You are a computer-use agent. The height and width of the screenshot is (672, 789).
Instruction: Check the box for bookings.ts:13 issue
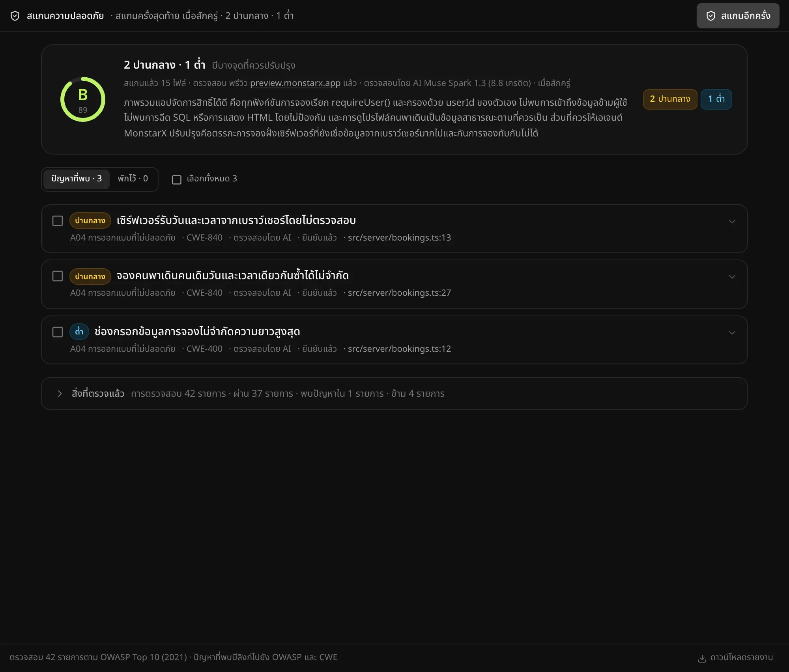58,221
